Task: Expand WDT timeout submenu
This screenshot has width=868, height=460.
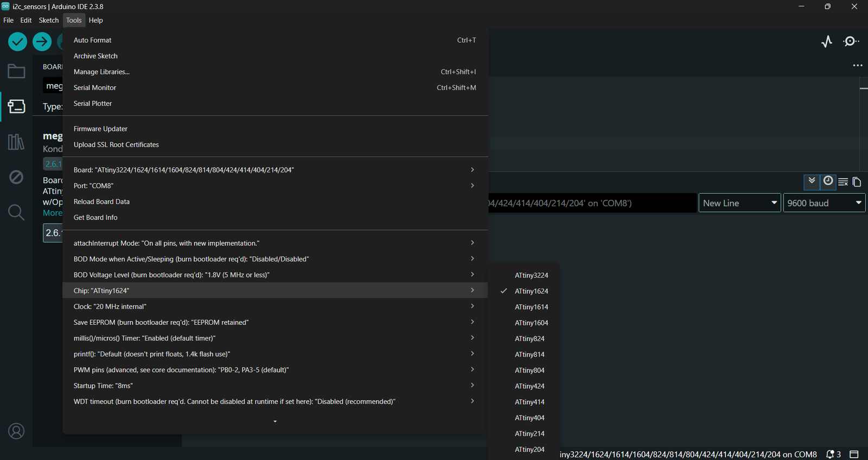Action: (275, 401)
